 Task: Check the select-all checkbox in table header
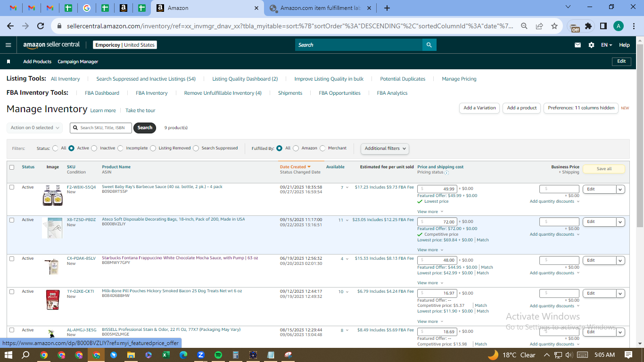12,167
